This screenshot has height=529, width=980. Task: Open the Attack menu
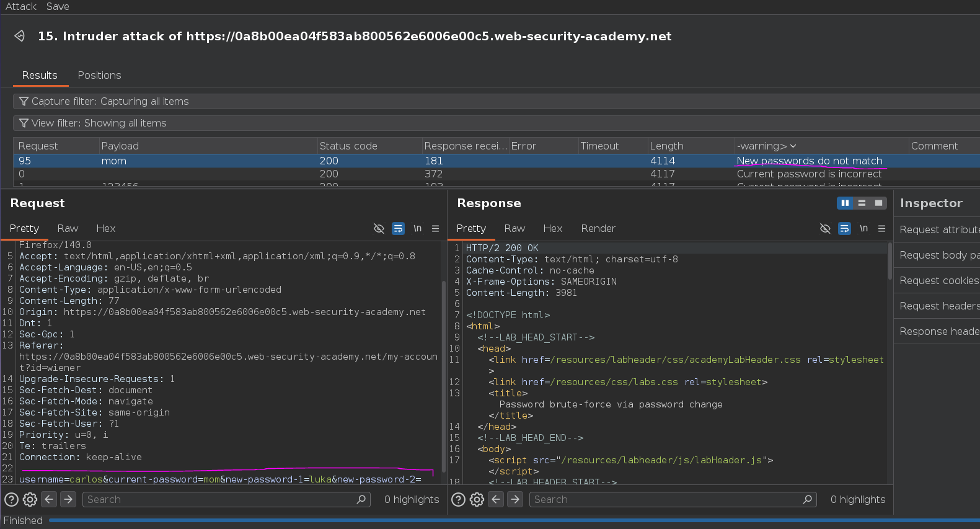coord(21,6)
